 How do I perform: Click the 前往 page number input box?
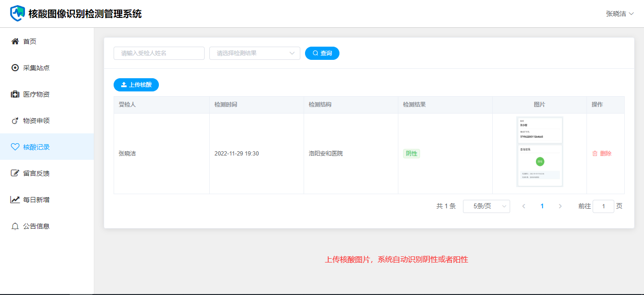coord(603,206)
